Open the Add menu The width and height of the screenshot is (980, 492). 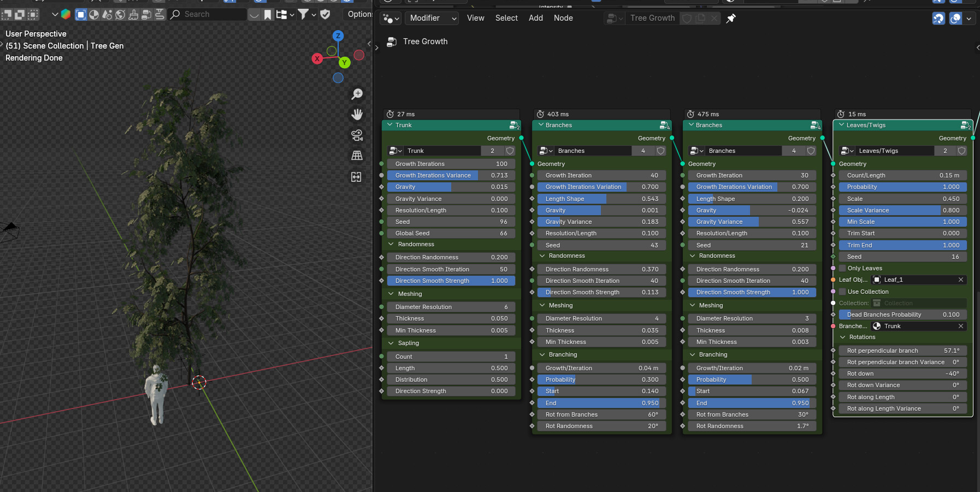tap(536, 18)
